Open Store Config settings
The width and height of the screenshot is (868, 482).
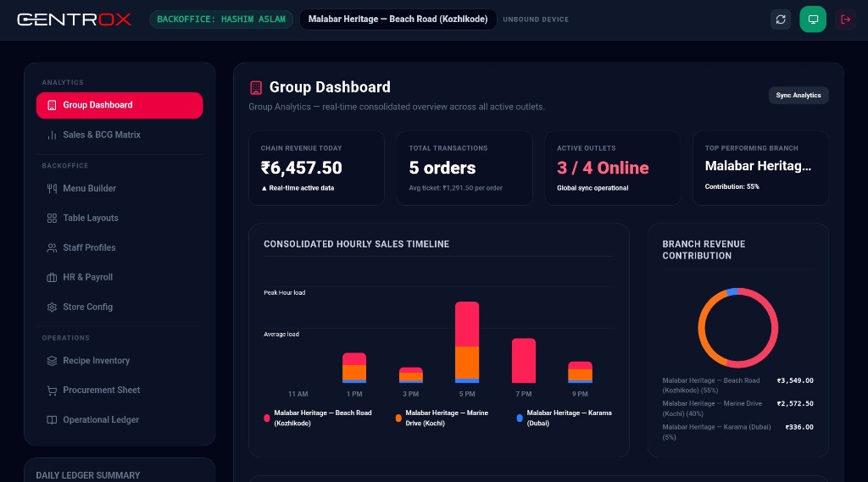coord(120,307)
